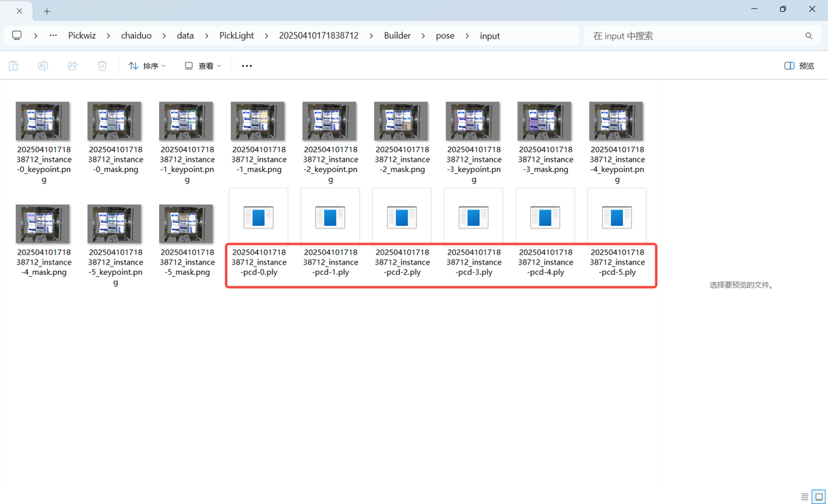Open the more options ellipsis menu
The height and width of the screenshot is (504, 828).
tap(246, 66)
